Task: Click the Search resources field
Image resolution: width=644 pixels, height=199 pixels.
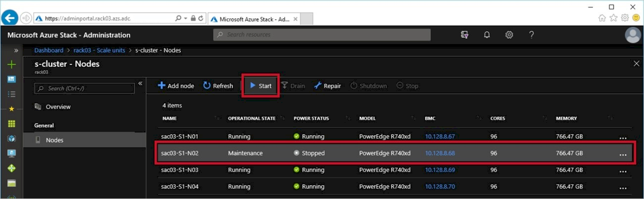Action: [x=322, y=35]
